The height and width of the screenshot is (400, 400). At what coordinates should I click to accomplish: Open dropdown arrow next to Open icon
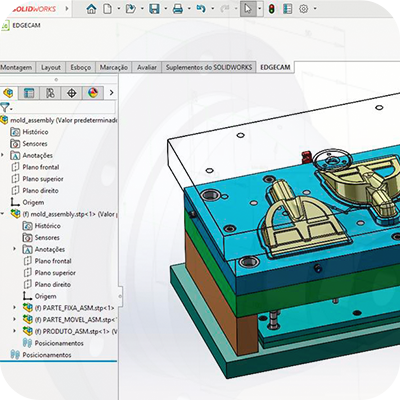(142, 9)
